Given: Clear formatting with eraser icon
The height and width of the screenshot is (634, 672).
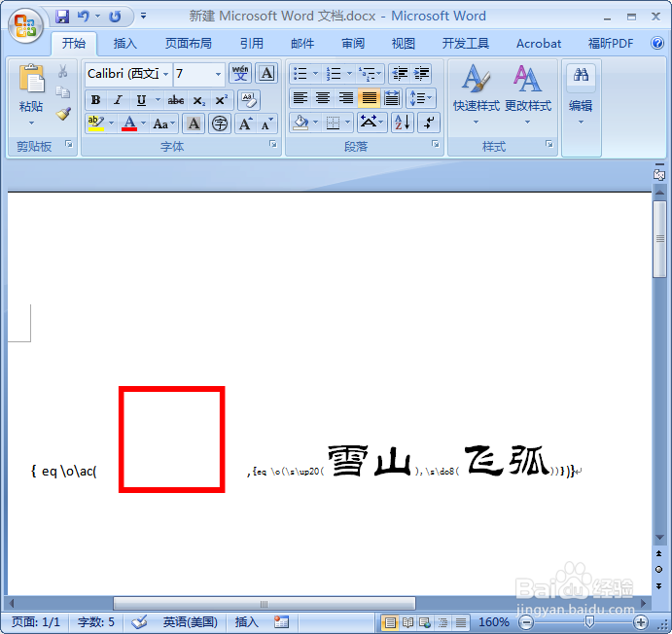Looking at the screenshot, I should coord(249,100).
